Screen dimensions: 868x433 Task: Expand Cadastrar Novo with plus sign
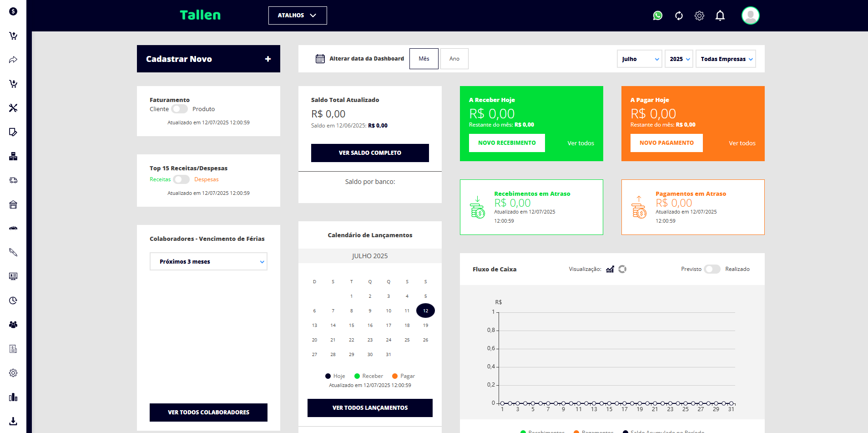coord(268,59)
